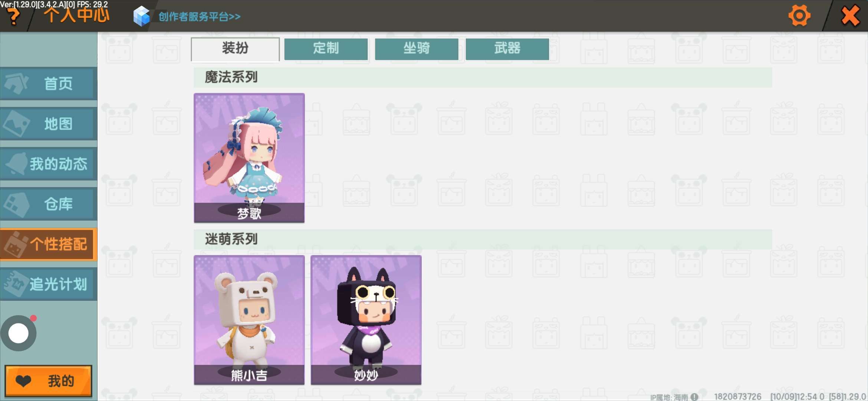Select the 装扮 tab

[x=235, y=49]
